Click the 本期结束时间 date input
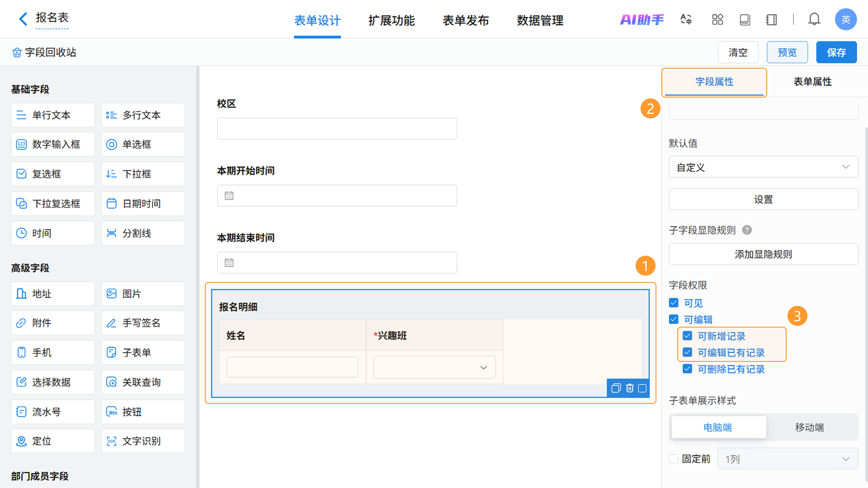Viewport: 868px width, 488px height. click(x=337, y=263)
